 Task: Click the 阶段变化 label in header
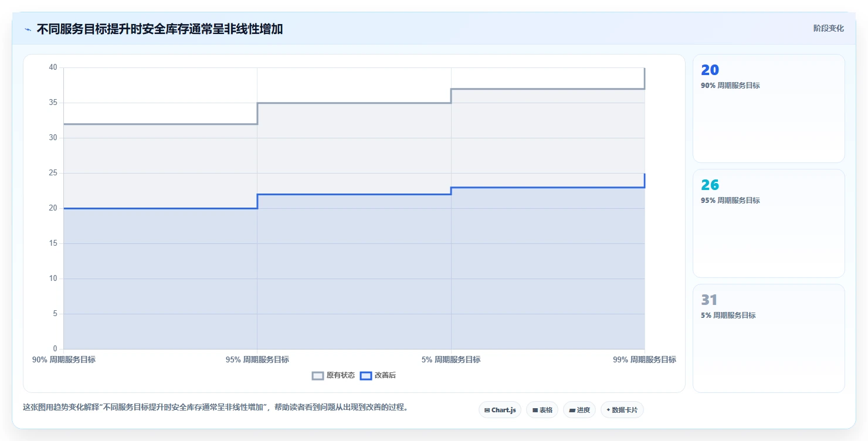coord(828,28)
